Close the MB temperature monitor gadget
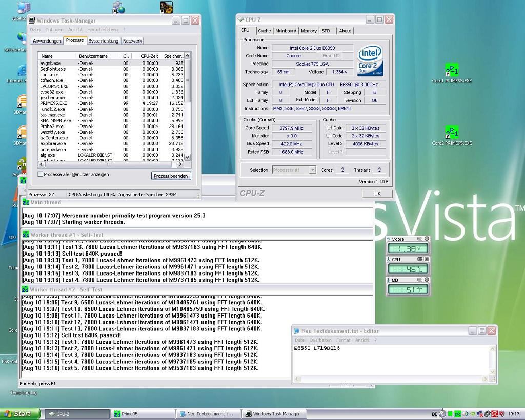The height and width of the screenshot is (420, 525). (x=427, y=280)
